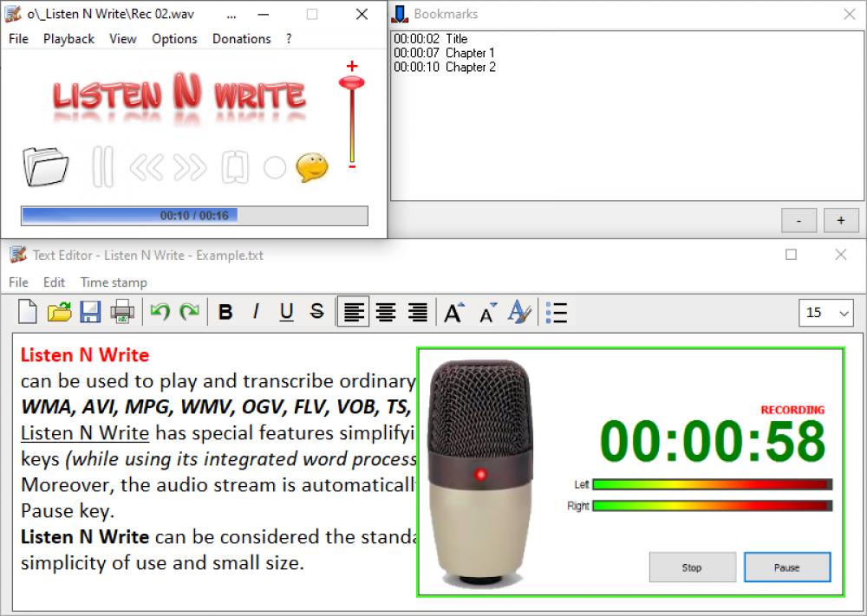Toggle bold formatting on selected text
The width and height of the screenshot is (867, 616).
click(x=225, y=312)
